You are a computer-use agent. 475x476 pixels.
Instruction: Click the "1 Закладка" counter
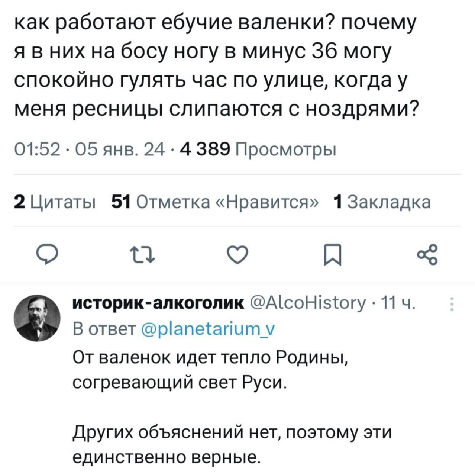[382, 202]
